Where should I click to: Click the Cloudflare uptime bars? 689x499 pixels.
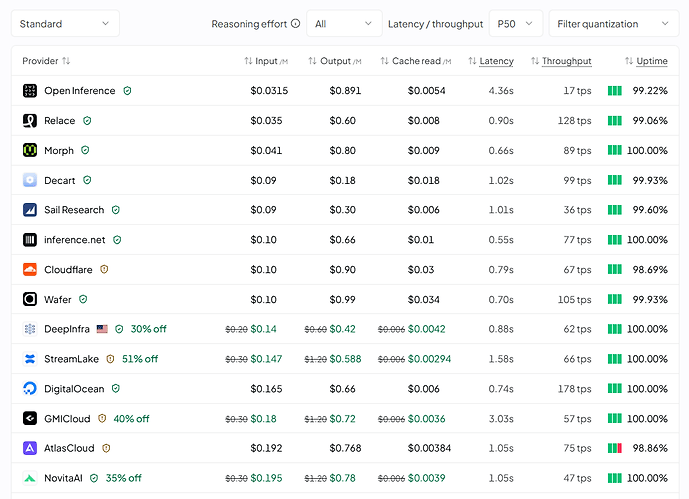point(615,269)
